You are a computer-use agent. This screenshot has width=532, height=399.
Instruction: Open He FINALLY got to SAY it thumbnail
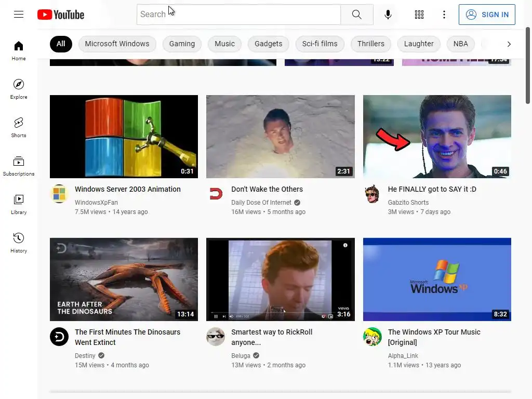pos(437,137)
